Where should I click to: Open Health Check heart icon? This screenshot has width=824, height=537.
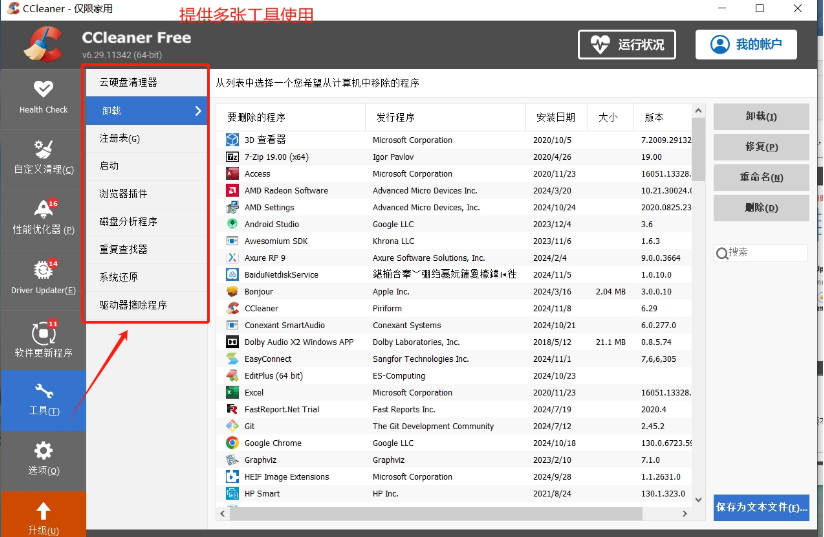pos(43,89)
